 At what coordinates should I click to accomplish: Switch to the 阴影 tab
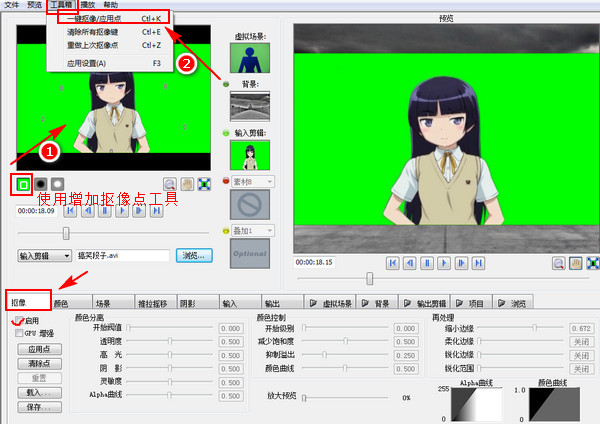(199, 303)
